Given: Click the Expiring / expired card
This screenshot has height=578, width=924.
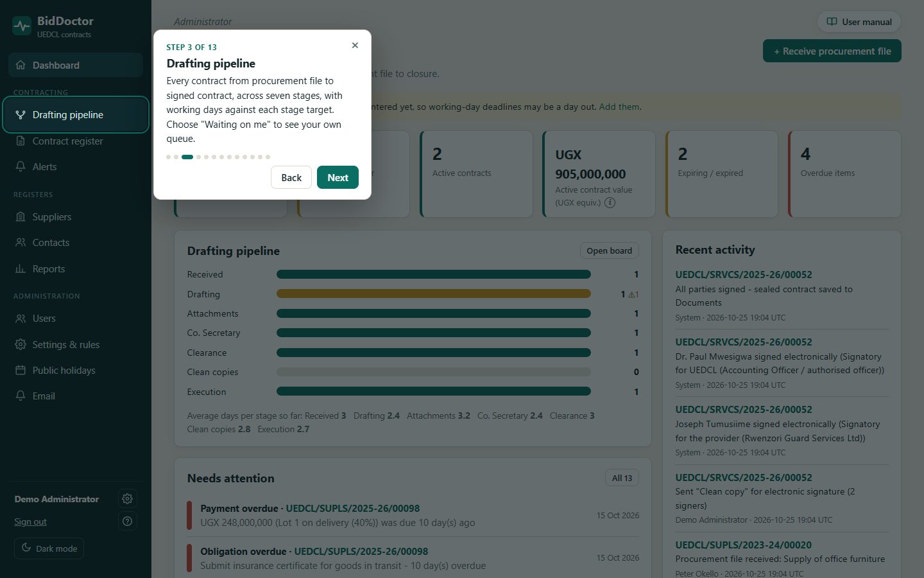Looking at the screenshot, I should [722, 174].
